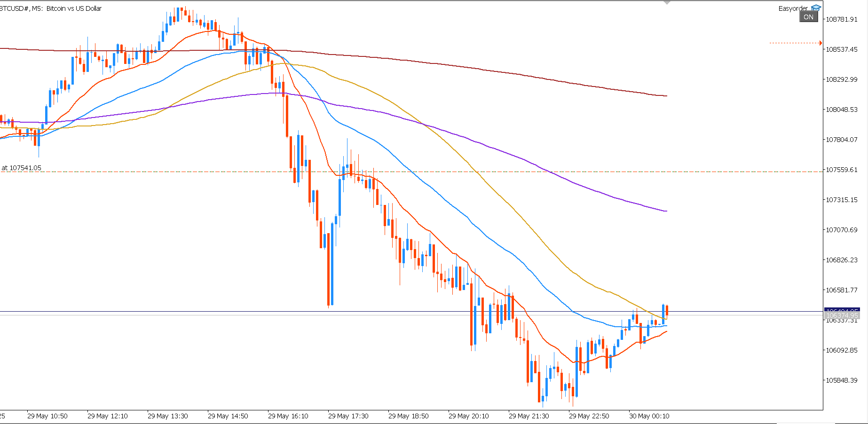
Task: Toggle the Easyorder ON button
Action: click(x=809, y=17)
